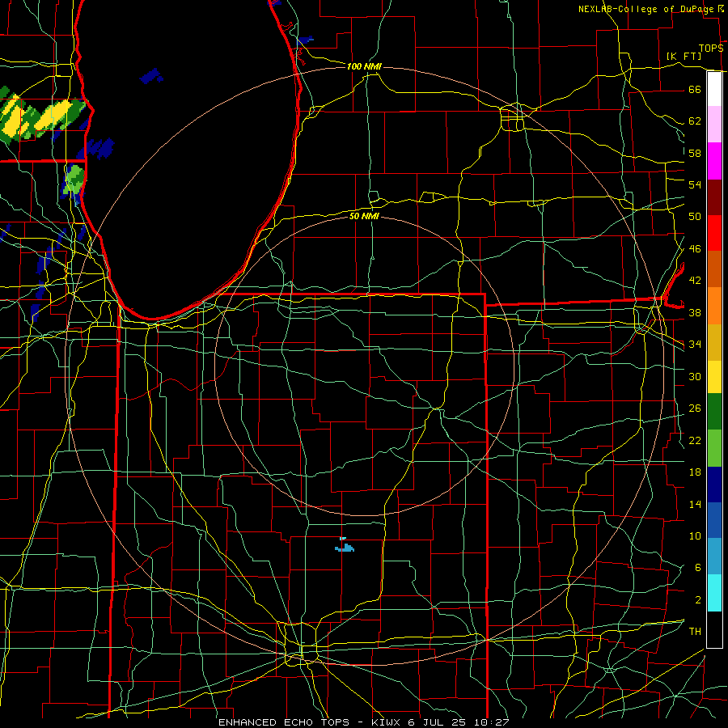Click the white color swatch in the tops legend
Screen dimensions: 728x728
(x=714, y=89)
